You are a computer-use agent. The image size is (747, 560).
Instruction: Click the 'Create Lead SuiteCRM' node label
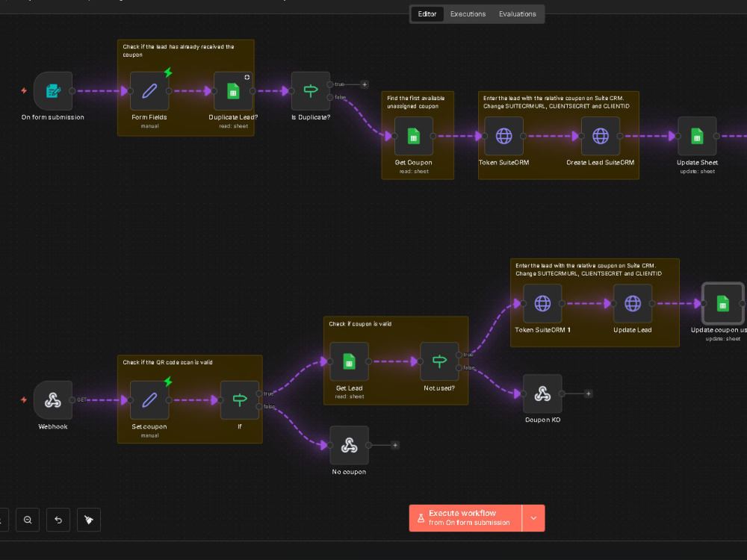coord(601,162)
